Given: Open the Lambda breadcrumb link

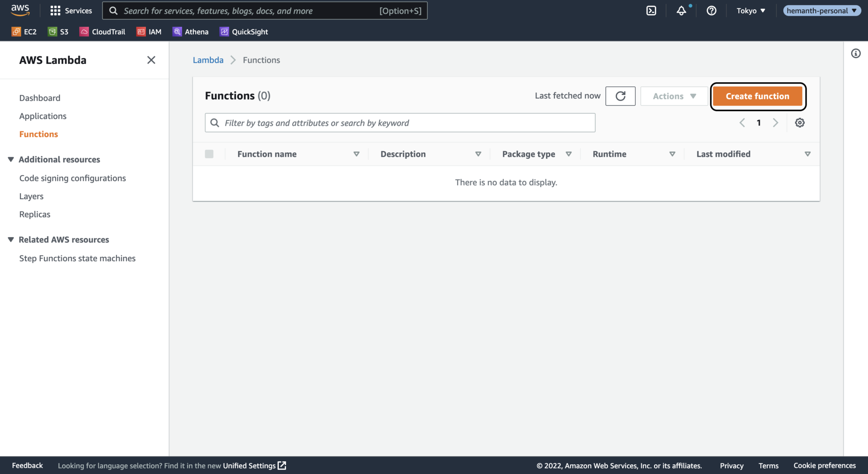Looking at the screenshot, I should 208,60.
